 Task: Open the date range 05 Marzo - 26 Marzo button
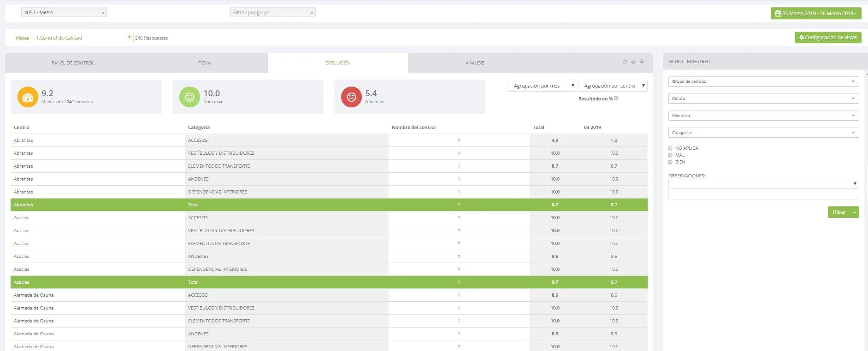tap(816, 13)
